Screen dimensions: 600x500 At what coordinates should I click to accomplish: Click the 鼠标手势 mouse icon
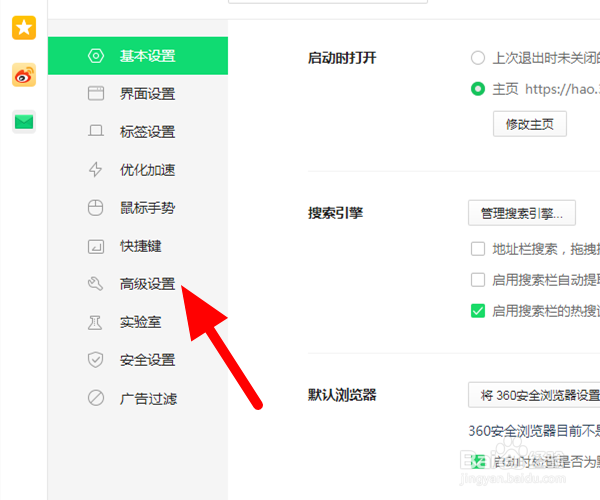coord(96,208)
